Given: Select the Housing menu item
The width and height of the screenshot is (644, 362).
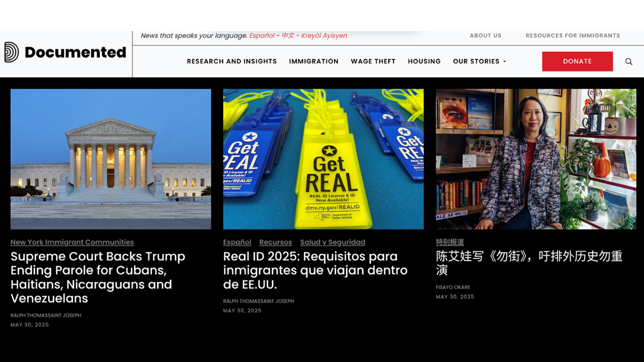Looking at the screenshot, I should click(x=424, y=61).
